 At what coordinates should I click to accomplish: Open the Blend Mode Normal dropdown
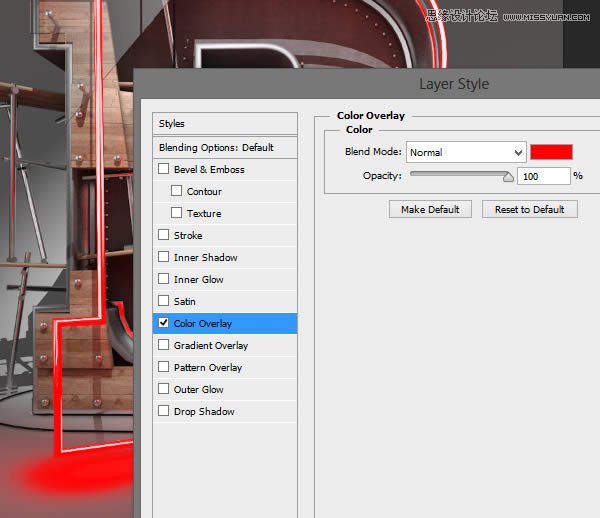(x=466, y=152)
